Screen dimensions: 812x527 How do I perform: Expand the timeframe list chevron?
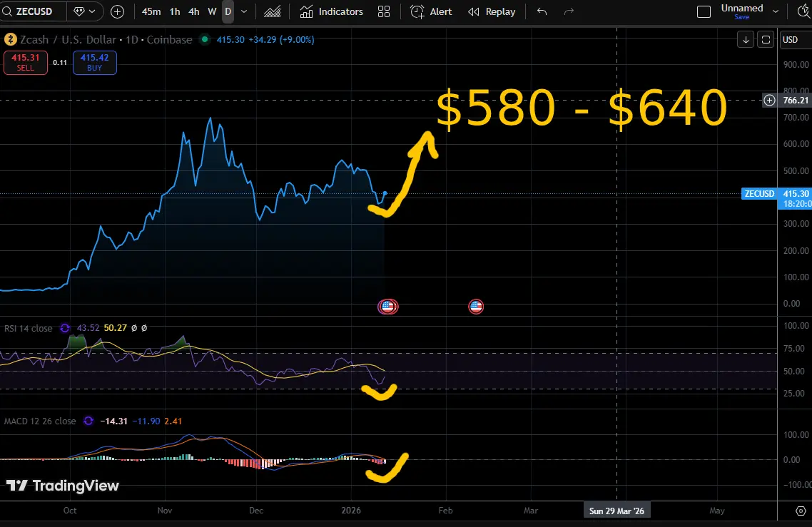245,11
